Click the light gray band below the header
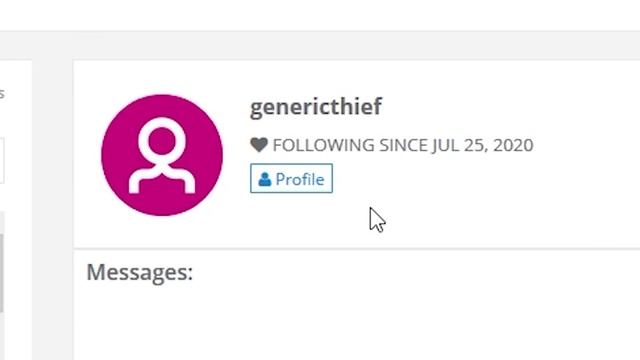Viewport: 640px width, 360px height. pyautogui.click(x=320, y=45)
